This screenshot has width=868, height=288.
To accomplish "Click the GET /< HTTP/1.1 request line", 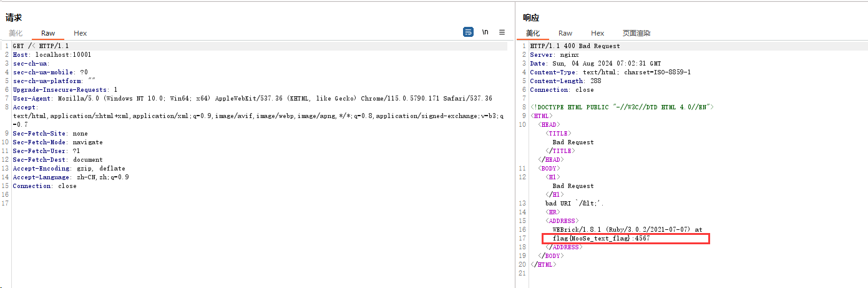I will click(41, 46).
